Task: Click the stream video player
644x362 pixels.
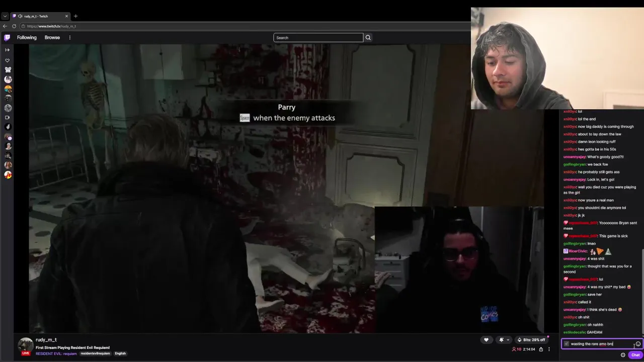Action: point(286,189)
